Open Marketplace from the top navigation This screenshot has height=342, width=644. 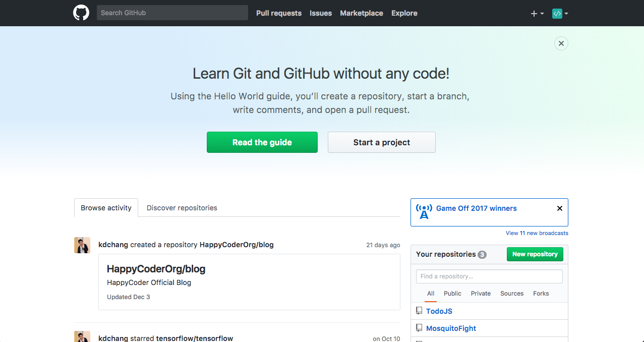point(361,13)
